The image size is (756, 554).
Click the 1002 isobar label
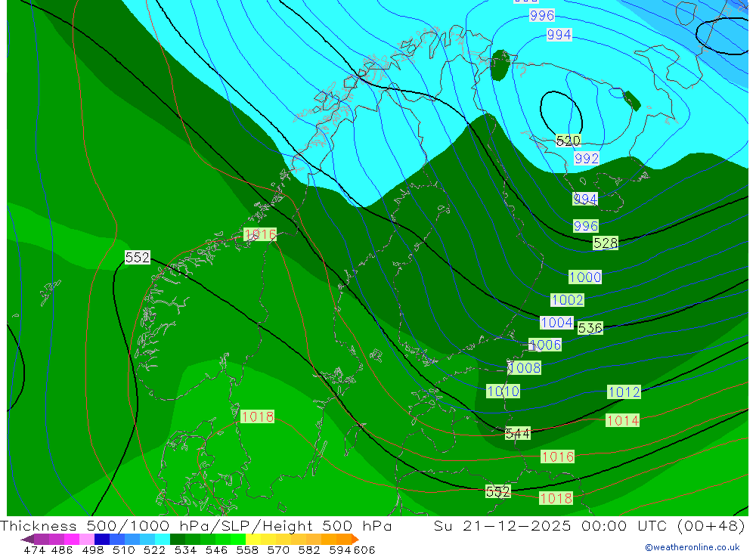(568, 300)
